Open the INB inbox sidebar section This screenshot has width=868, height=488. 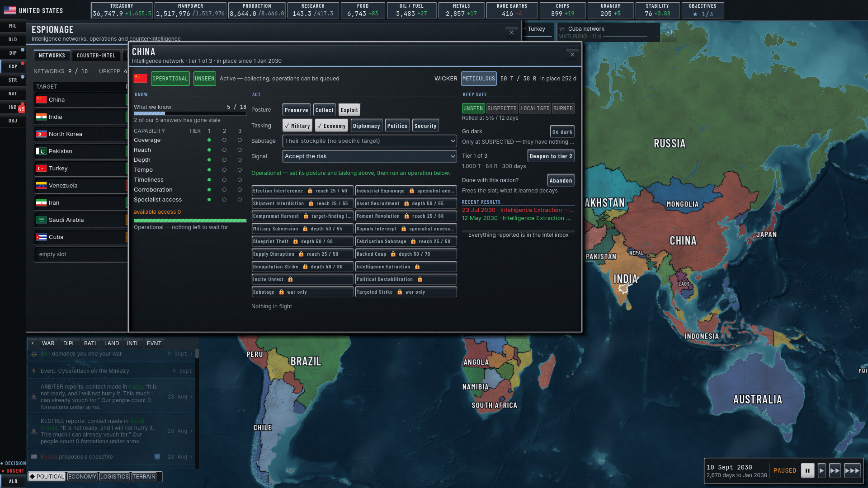tap(13, 107)
